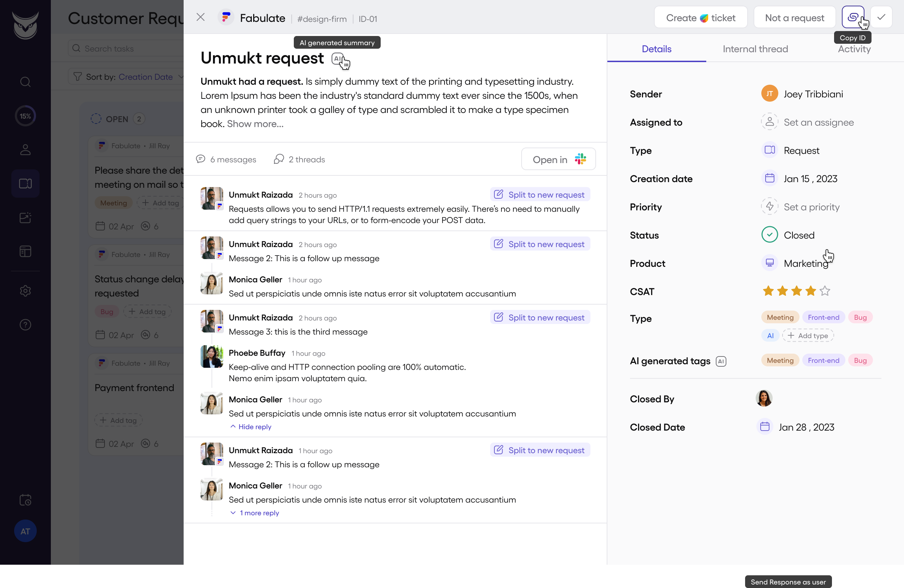Viewport: 904px width, 588px height.
Task: Click the Add type tag chip
Action: click(x=808, y=336)
